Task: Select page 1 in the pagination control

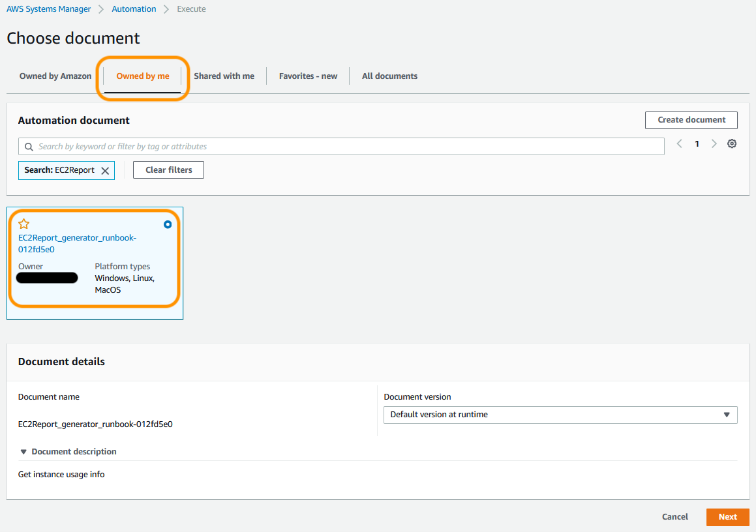Action: (x=697, y=143)
